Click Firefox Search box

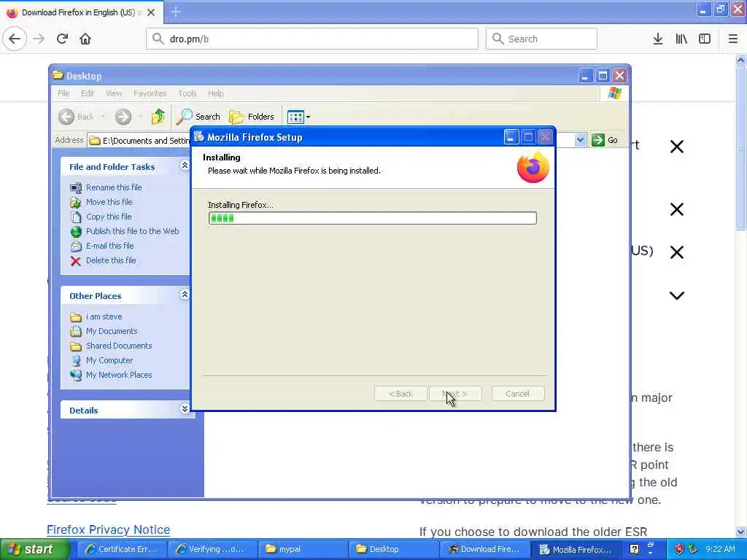pyautogui.click(x=541, y=39)
